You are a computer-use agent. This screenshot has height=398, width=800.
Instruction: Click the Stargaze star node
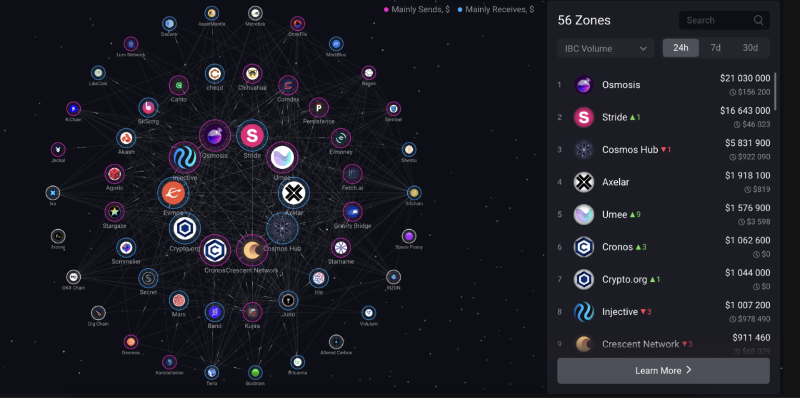pos(115,211)
